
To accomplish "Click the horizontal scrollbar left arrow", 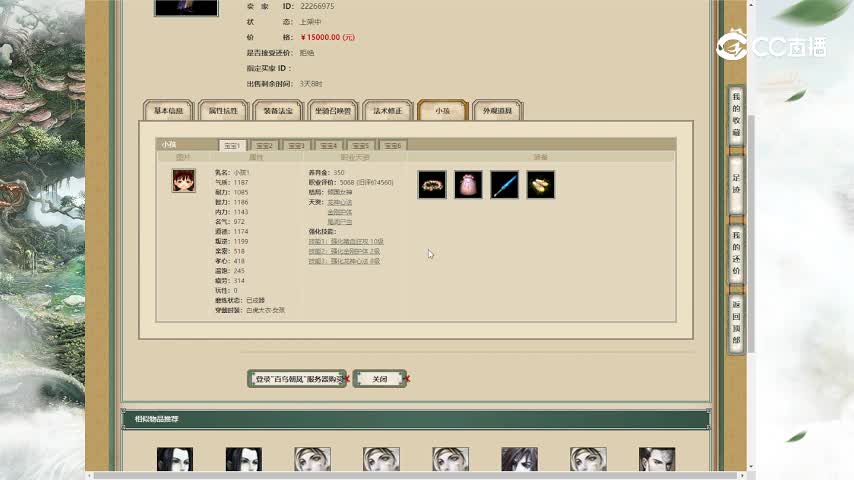I will click(90, 476).
